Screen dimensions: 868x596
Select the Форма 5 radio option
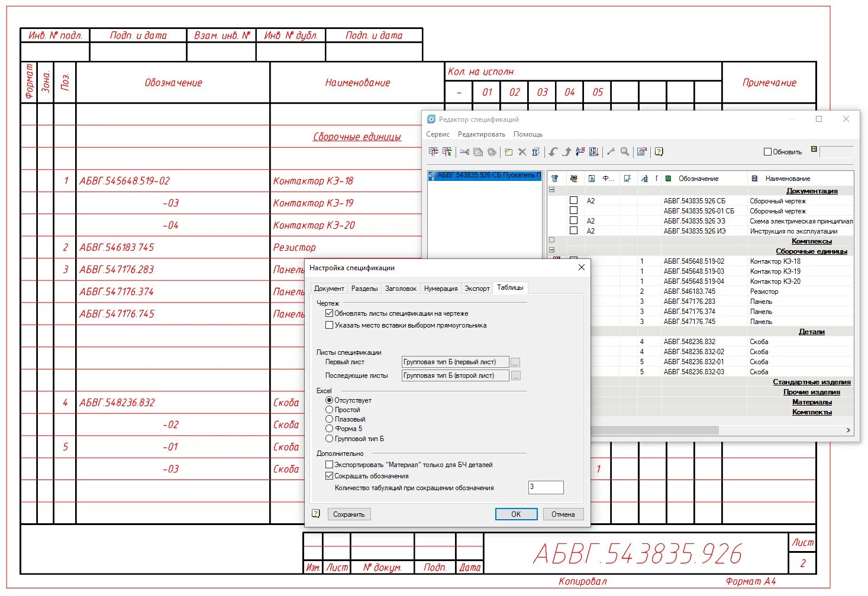point(330,429)
